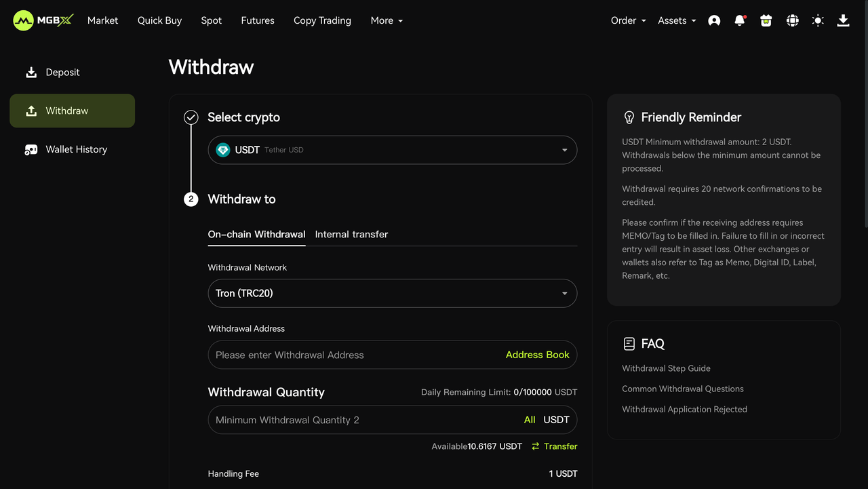
Task: Click the Select crypto step checkmark
Action: (x=191, y=117)
